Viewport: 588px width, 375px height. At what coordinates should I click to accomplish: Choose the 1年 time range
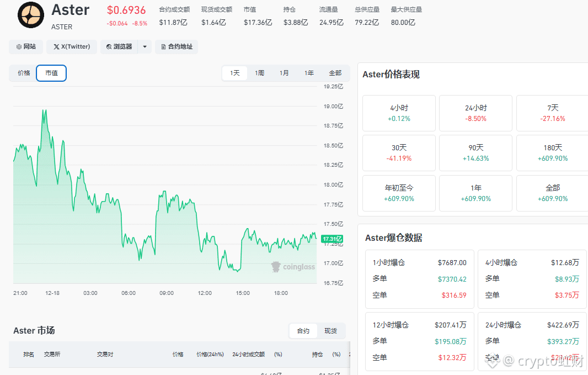(x=309, y=73)
